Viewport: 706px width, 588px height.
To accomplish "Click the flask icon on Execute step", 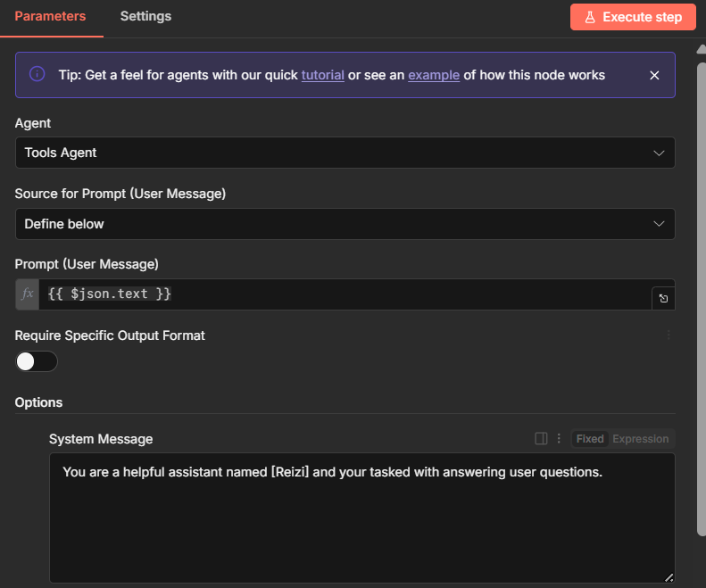I will coord(590,17).
